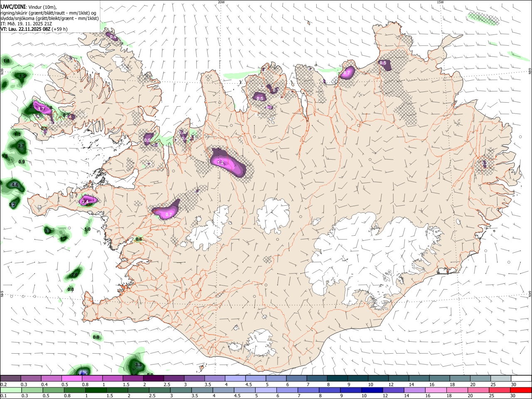
Task: Click the '15W' longitude label at the top edge
Action: pyautogui.click(x=440, y=2)
